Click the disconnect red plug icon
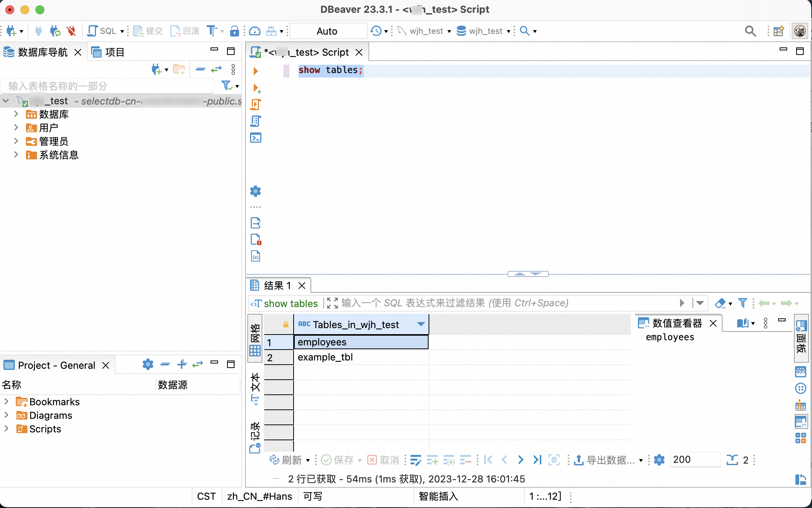Screen dimensions: 812x508 click(71, 31)
